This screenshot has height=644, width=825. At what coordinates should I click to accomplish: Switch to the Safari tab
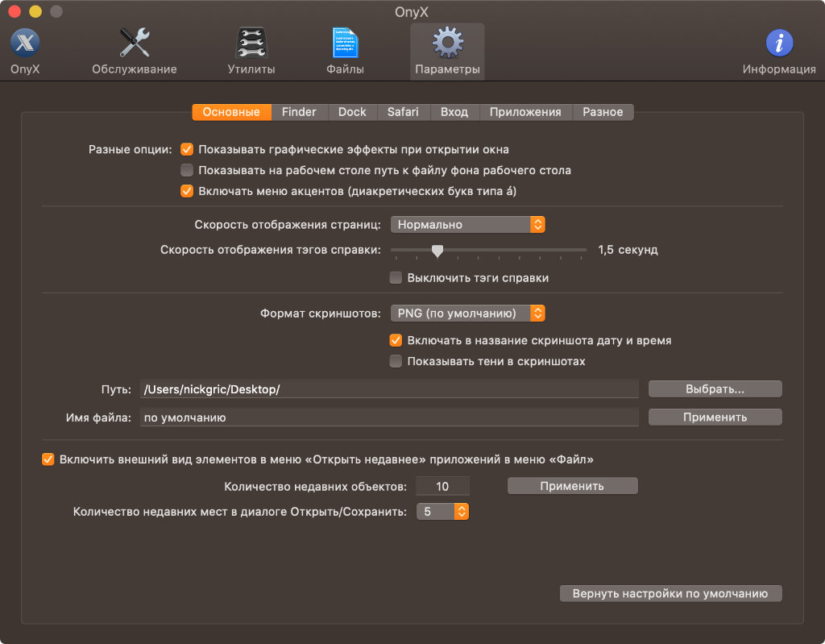click(x=403, y=112)
